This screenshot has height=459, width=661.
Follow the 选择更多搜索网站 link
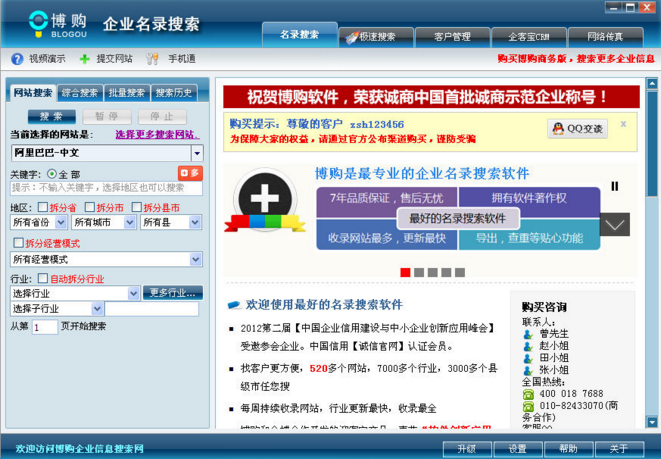157,135
